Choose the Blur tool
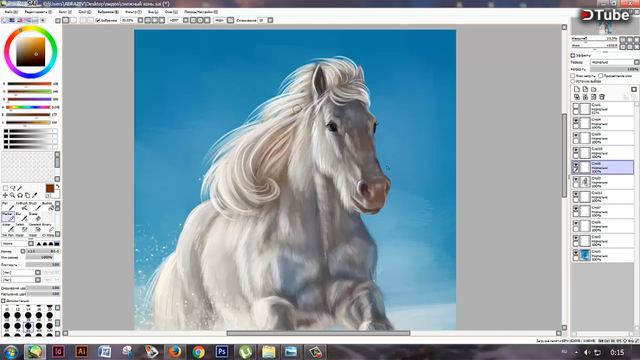 pyautogui.click(x=21, y=217)
